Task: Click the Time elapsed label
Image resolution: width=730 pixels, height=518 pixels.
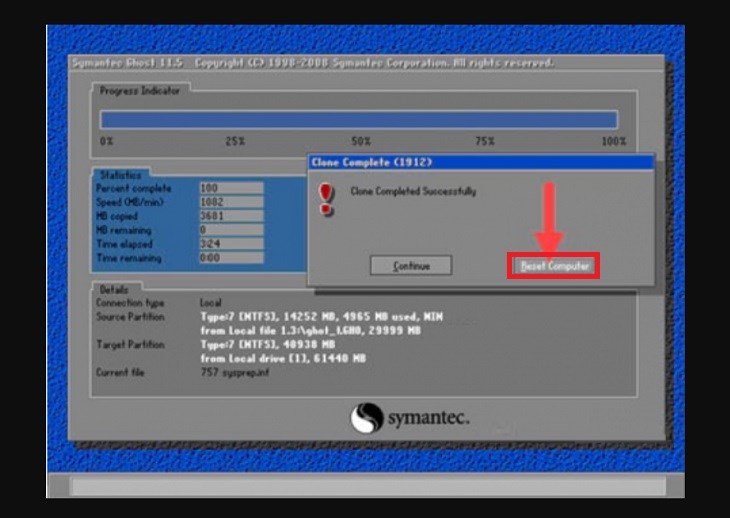Action: (124, 244)
